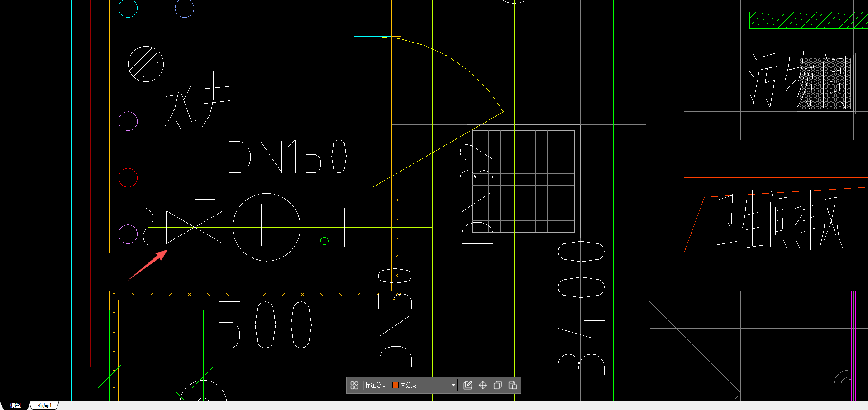Switch to the 布局1 layout tab

pyautogui.click(x=45, y=405)
